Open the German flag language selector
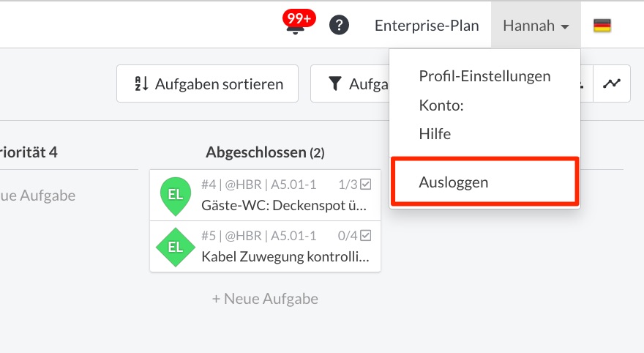The height and width of the screenshot is (353, 644). [602, 26]
